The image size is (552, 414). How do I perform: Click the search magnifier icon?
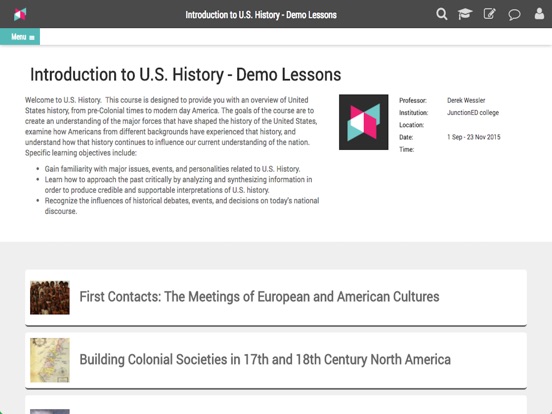[x=441, y=14]
